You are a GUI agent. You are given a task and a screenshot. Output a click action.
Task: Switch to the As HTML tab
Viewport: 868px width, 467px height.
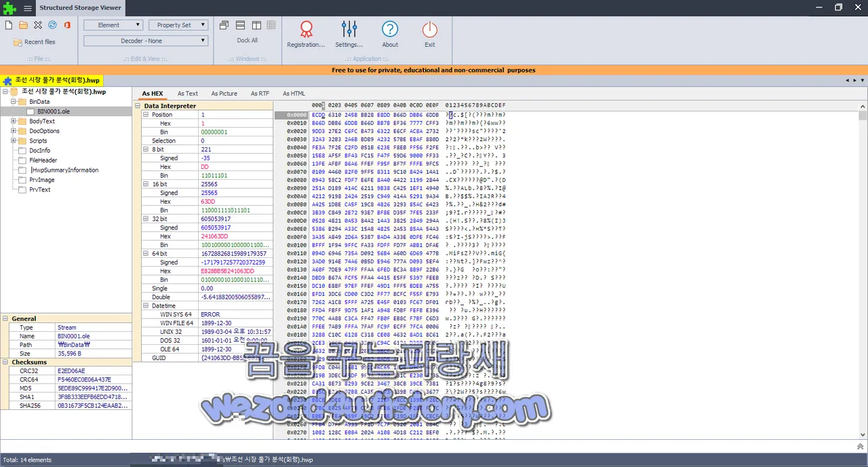pos(294,94)
